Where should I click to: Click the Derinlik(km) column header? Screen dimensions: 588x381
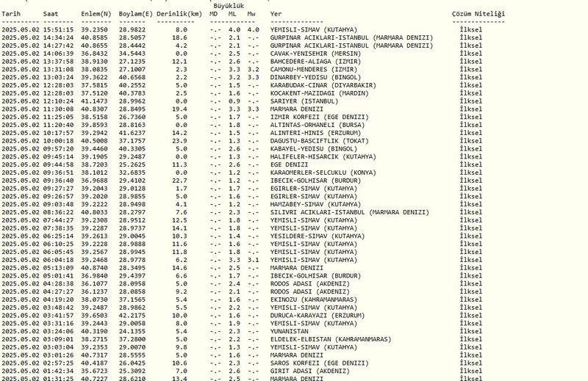(179, 14)
